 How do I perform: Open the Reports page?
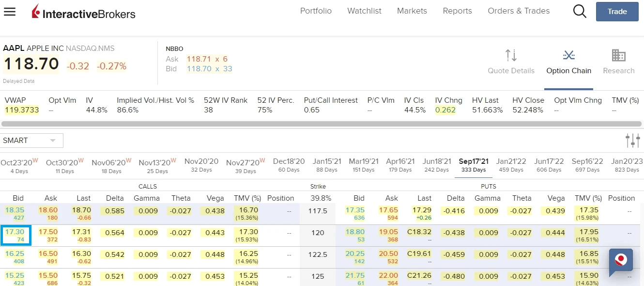(x=457, y=11)
